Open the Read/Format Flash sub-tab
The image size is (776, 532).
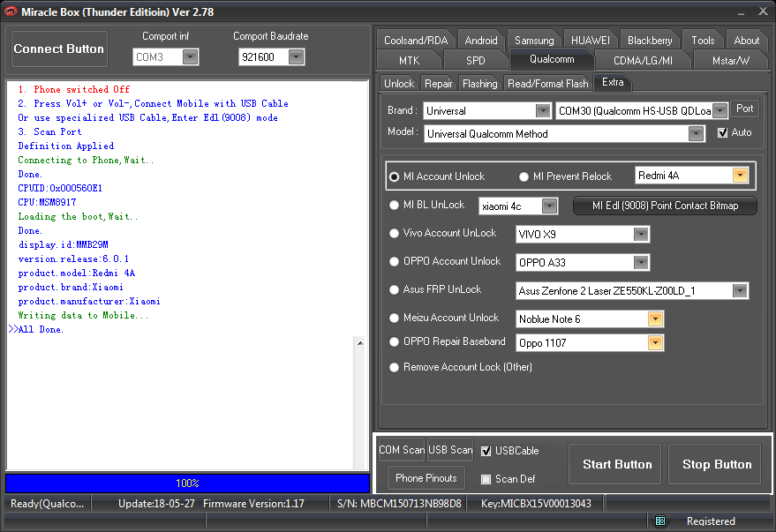click(x=548, y=84)
